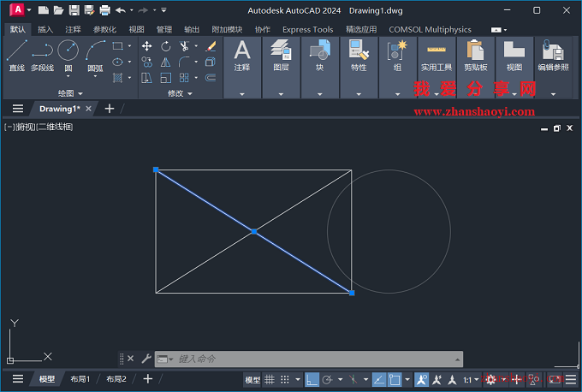
Task: Click the Mirror tool
Action: (x=165, y=62)
